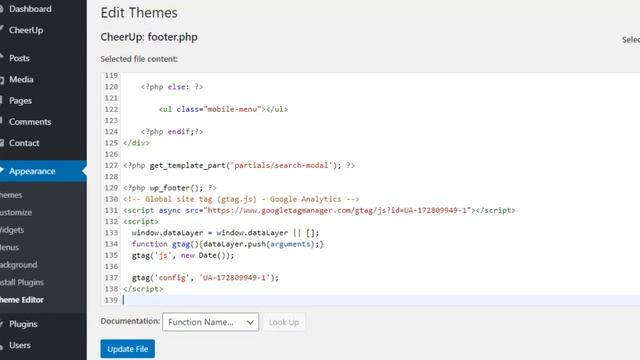
Task: Open Themes submenu under Appearance
Action: (x=11, y=195)
